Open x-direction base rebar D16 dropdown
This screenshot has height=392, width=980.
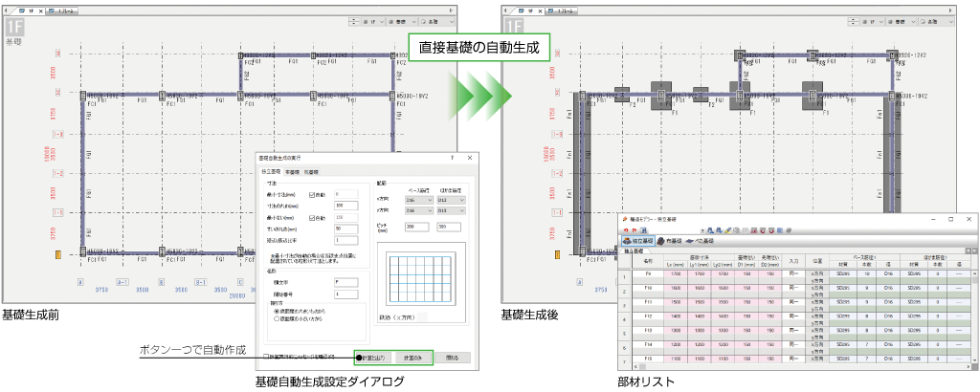pos(419,200)
